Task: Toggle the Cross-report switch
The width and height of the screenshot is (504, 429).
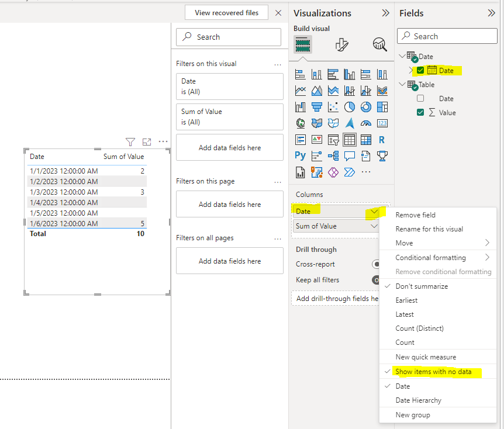Action: coord(375,264)
